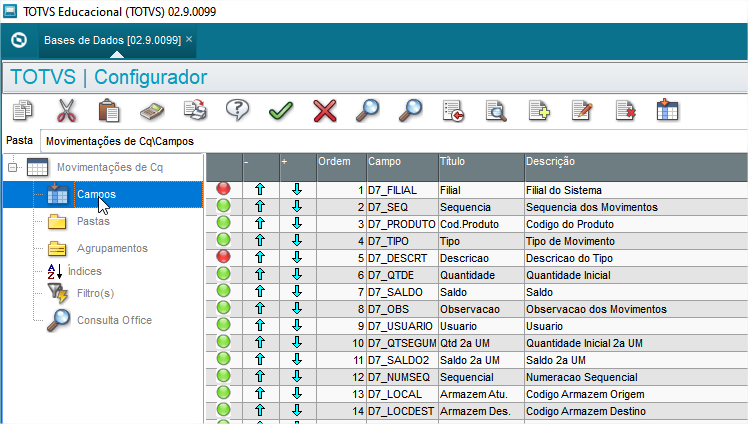Screen dimensions: 748x424
Task: Toggle the green status of D7_SEQ
Action: (223, 206)
